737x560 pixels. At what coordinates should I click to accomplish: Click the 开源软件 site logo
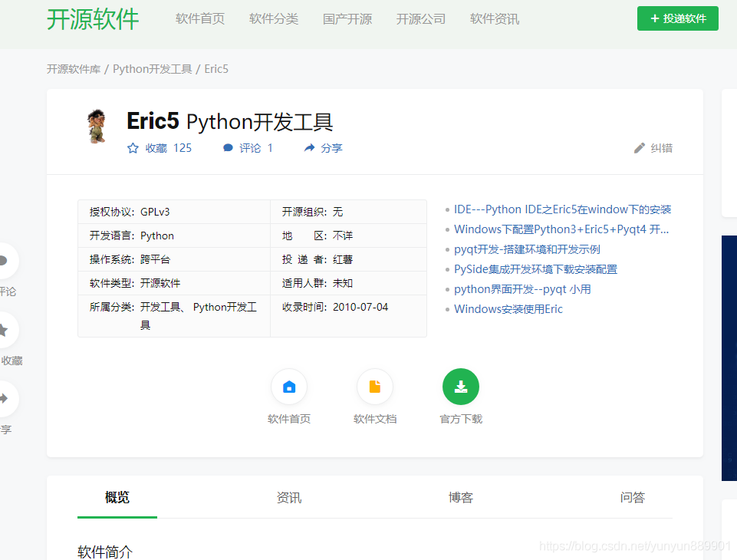coord(93,19)
